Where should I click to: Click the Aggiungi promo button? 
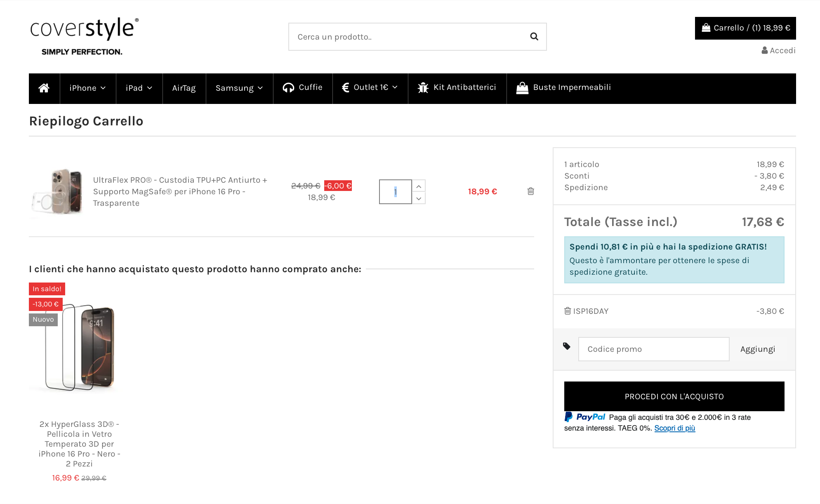pos(758,349)
